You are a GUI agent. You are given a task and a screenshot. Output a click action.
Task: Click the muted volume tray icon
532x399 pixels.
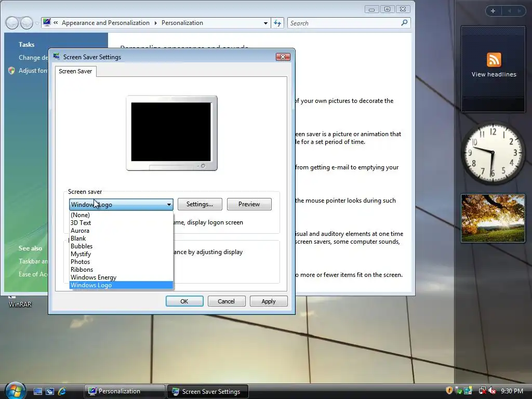tap(492, 391)
